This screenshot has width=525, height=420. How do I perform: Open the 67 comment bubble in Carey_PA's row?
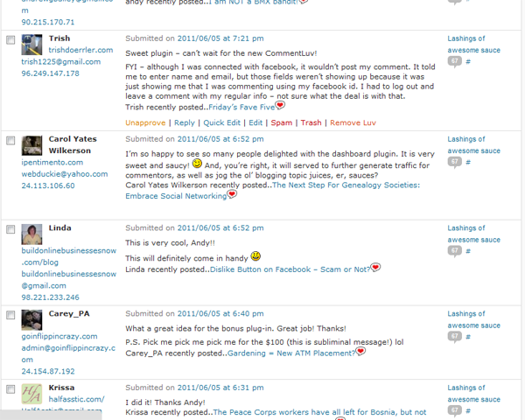pyautogui.click(x=455, y=337)
